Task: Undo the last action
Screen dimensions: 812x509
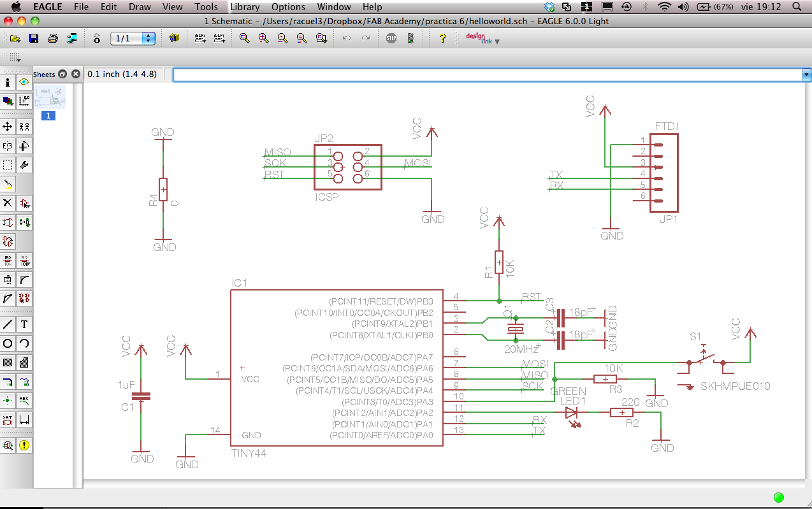Action: click(x=347, y=38)
